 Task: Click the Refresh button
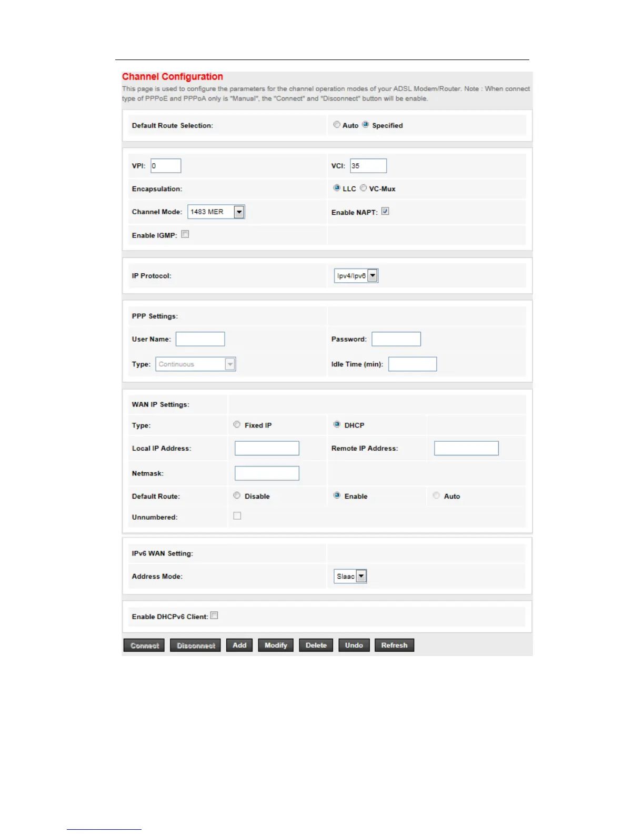coord(395,646)
